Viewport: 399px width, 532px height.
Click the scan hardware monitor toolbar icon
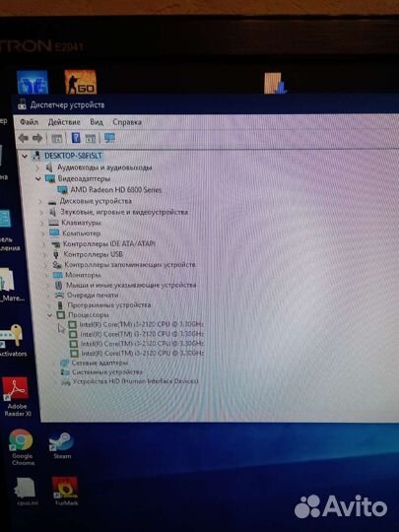109,137
